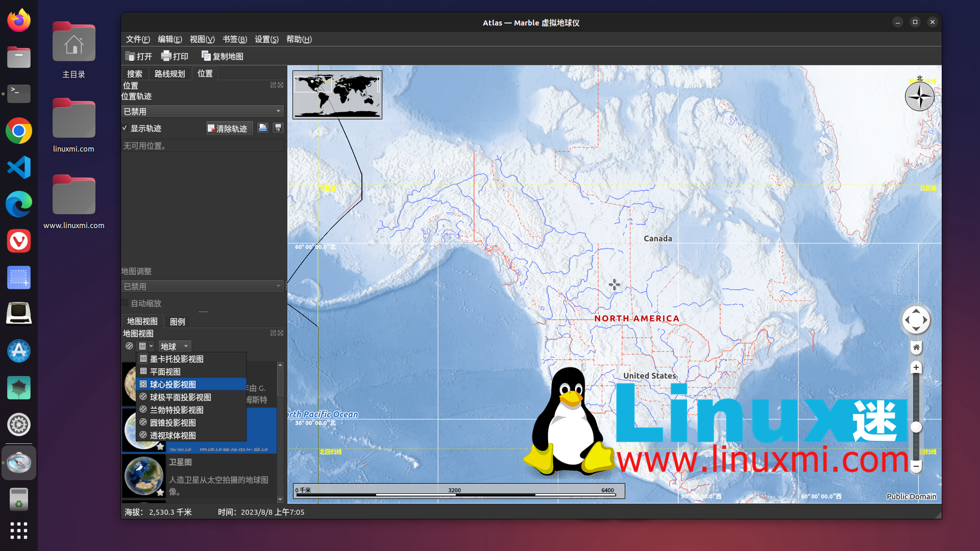
Task: Select 球极平面投影视图 (Stereographic) from the projection list
Action: point(191,397)
